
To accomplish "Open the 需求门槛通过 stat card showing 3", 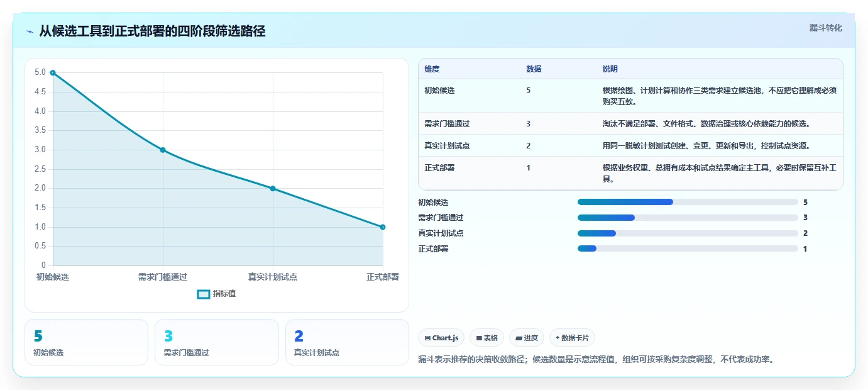I will [217, 342].
